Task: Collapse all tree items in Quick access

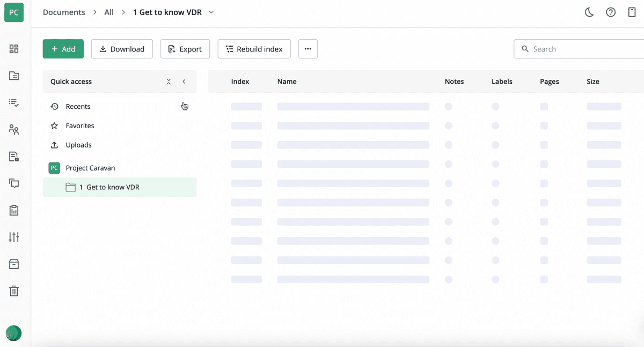Action: (169, 82)
